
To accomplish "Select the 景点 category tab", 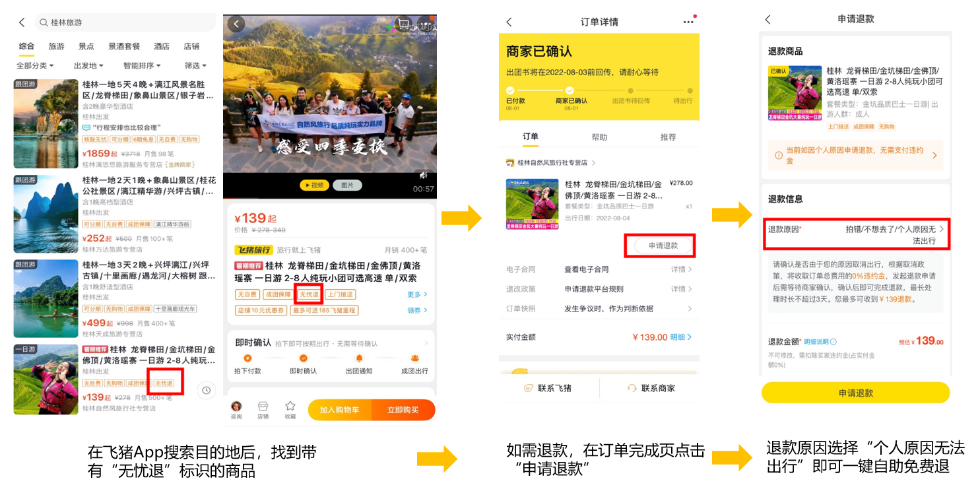I will [x=86, y=46].
